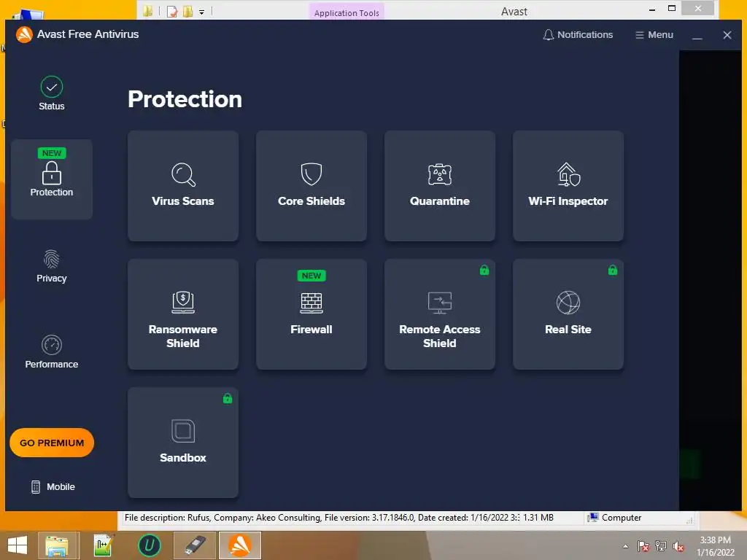The height and width of the screenshot is (560, 747).
Task: Click green lock badge on Sandbox
Action: [x=228, y=399]
